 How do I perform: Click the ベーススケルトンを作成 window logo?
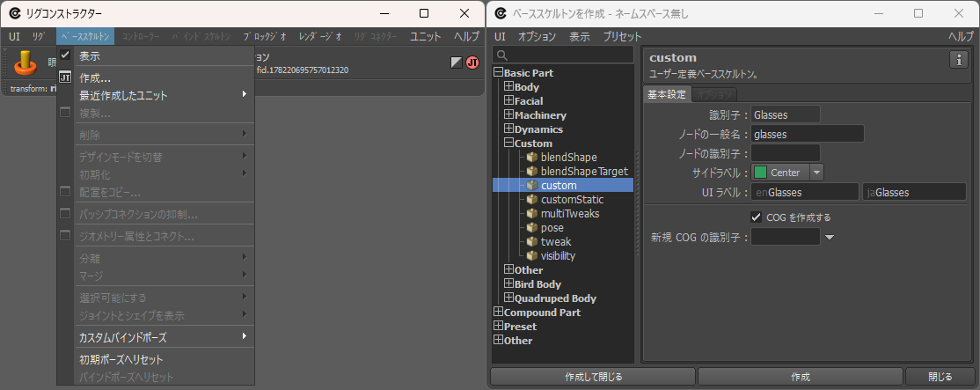tap(501, 13)
